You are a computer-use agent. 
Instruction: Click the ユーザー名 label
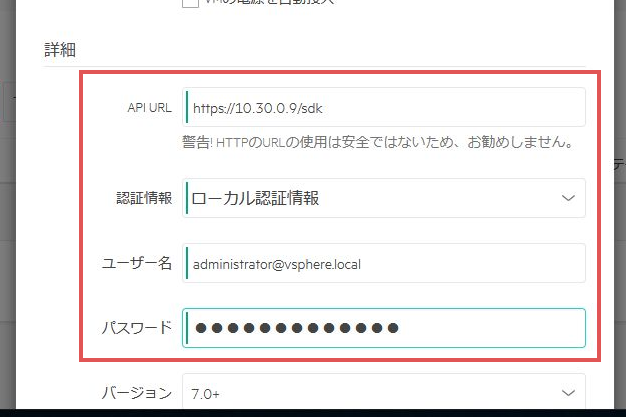[x=137, y=263]
